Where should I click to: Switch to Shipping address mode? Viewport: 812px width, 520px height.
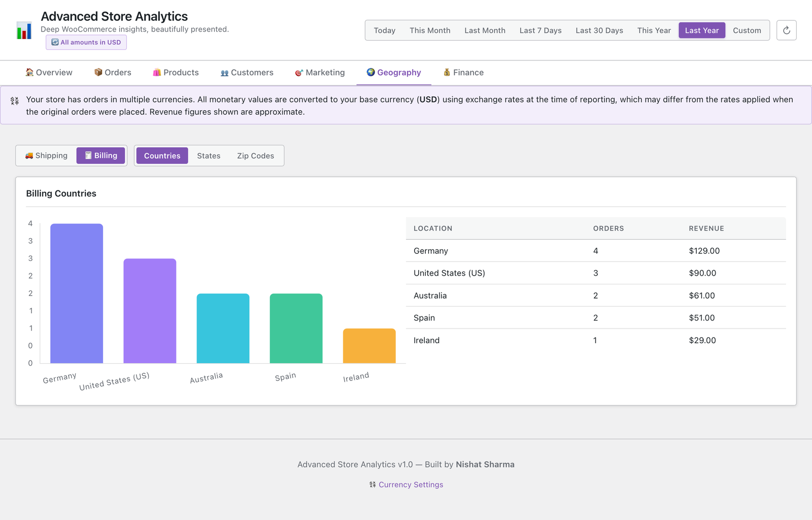tap(46, 155)
